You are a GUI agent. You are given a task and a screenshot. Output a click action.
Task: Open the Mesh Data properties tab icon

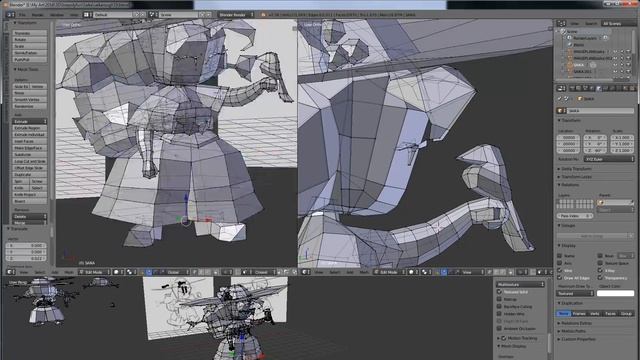(x=618, y=88)
